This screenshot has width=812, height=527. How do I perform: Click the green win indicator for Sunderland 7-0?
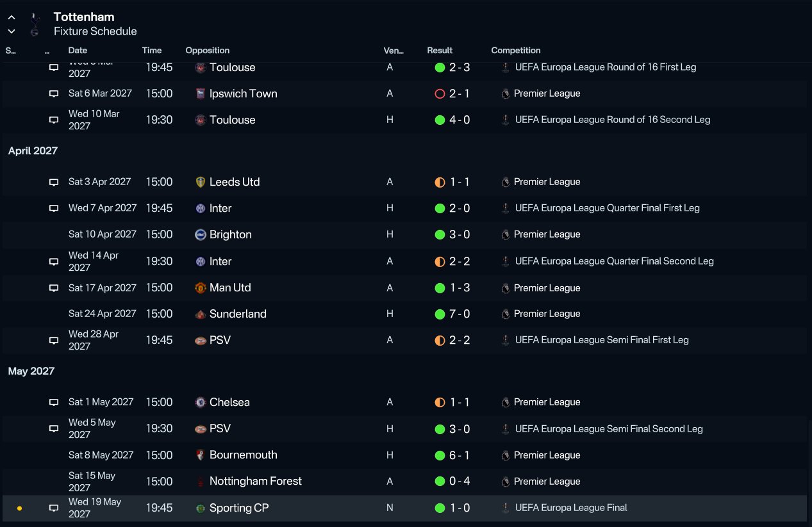[440, 314]
